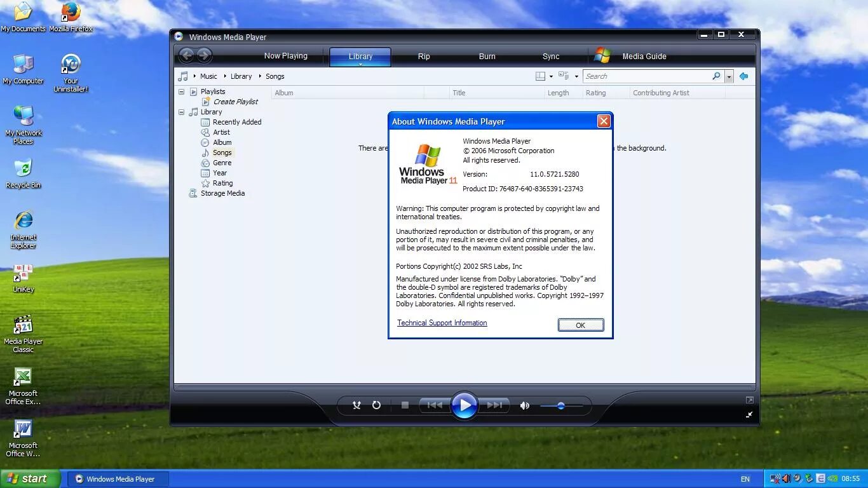Select Recently Added in the tree
This screenshot has height=488, width=868.
point(237,122)
